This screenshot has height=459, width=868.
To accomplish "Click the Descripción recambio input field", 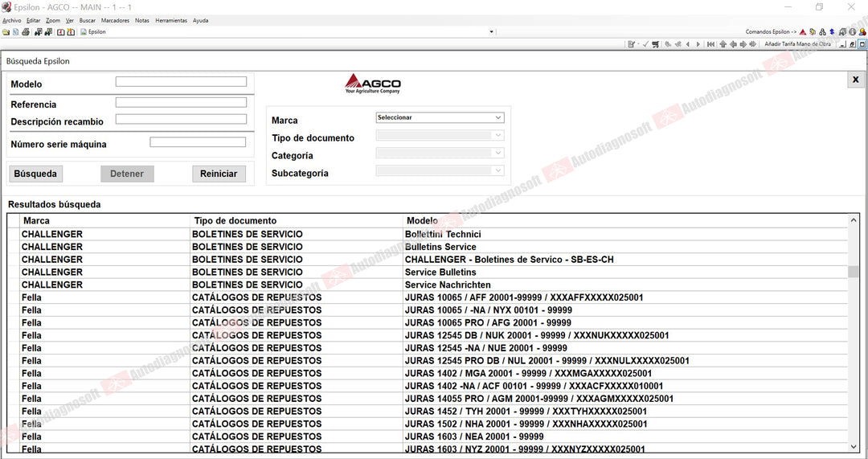I will [x=181, y=119].
